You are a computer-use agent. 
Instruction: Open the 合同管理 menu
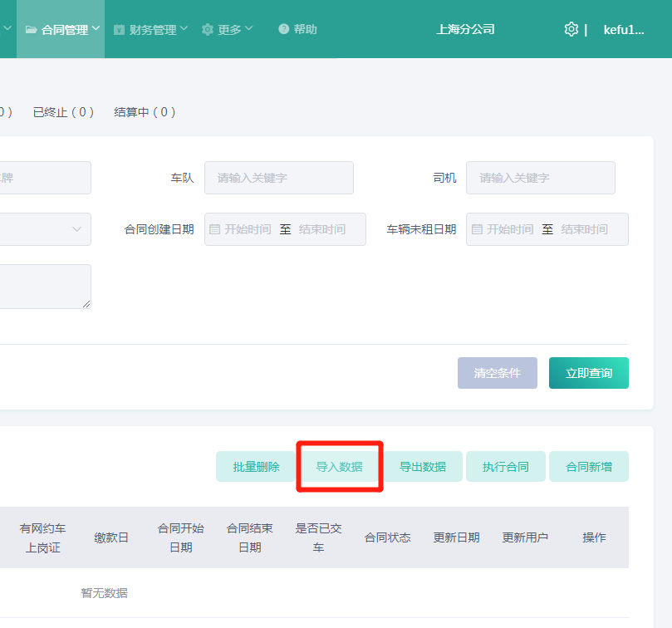tap(62, 29)
